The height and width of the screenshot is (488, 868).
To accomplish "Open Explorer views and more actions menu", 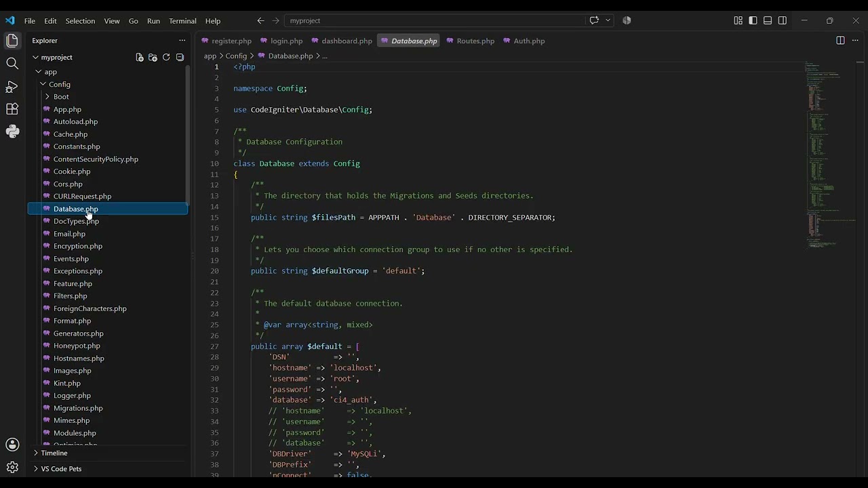I will click(x=182, y=41).
